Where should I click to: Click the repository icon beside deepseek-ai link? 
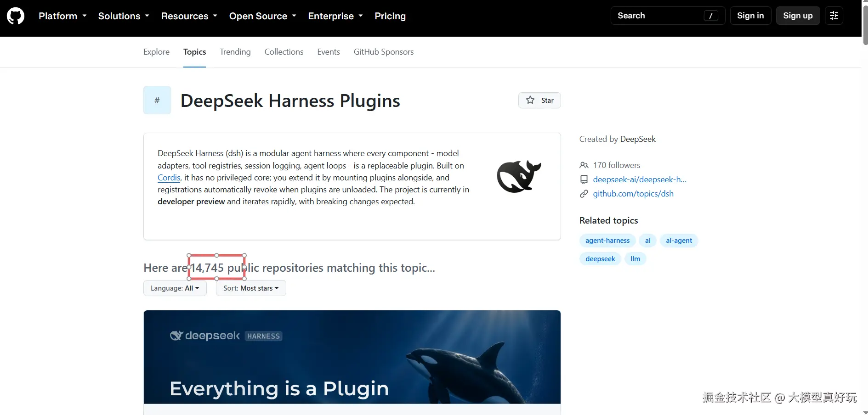tap(584, 179)
